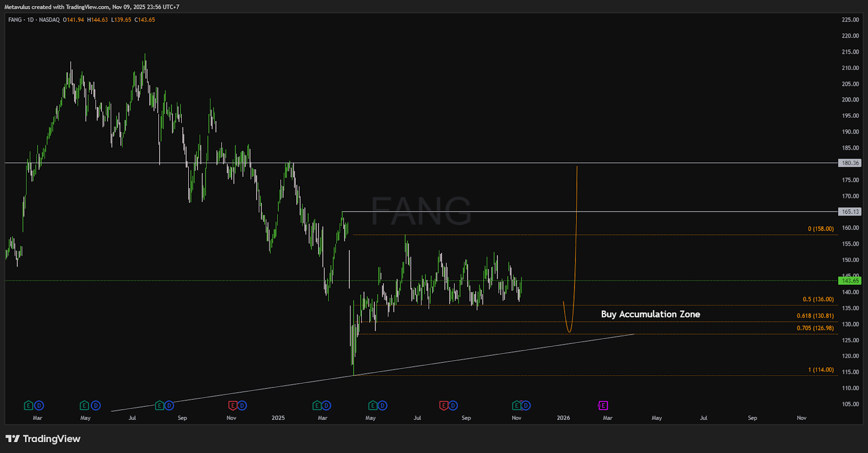The height and width of the screenshot is (453, 868).
Task: Click the green 143.65 current price label
Action: [850, 280]
